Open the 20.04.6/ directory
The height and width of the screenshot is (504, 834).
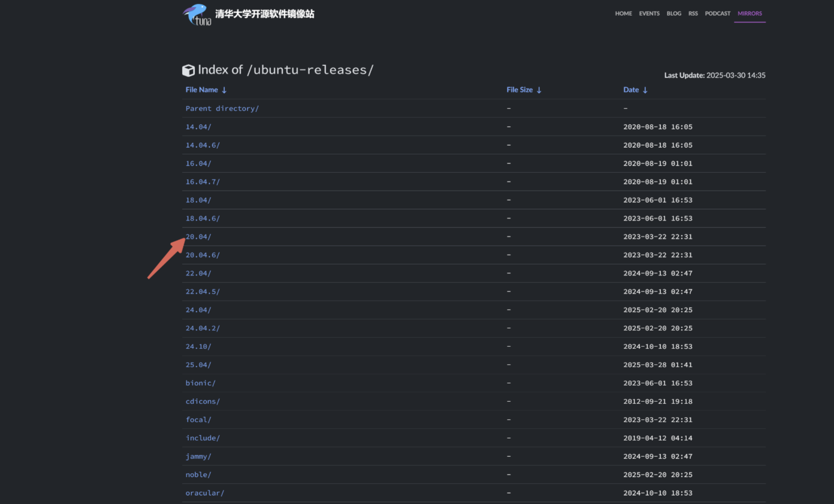203,255
